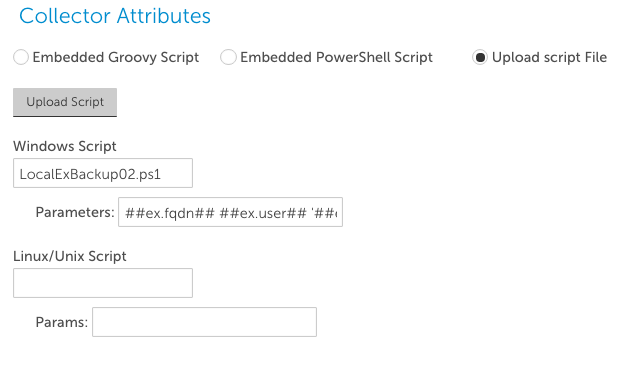Click the empty Params input box
Viewport: 622px width, 383px height.
point(204,322)
